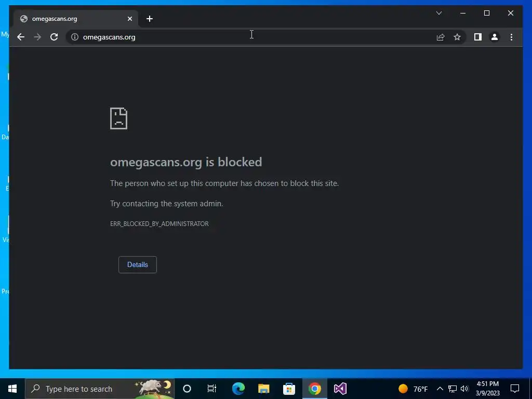Select the omegascans.org tab
The image size is (532, 399).
[76, 19]
